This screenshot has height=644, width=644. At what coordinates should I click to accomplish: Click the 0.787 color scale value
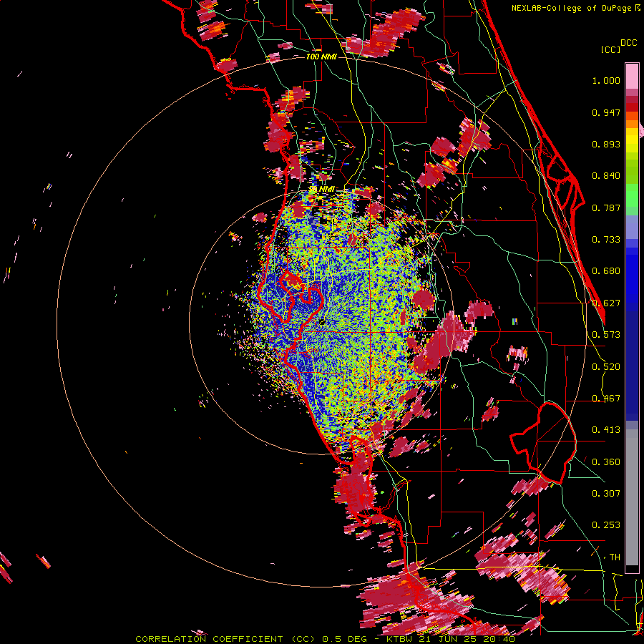pos(606,208)
